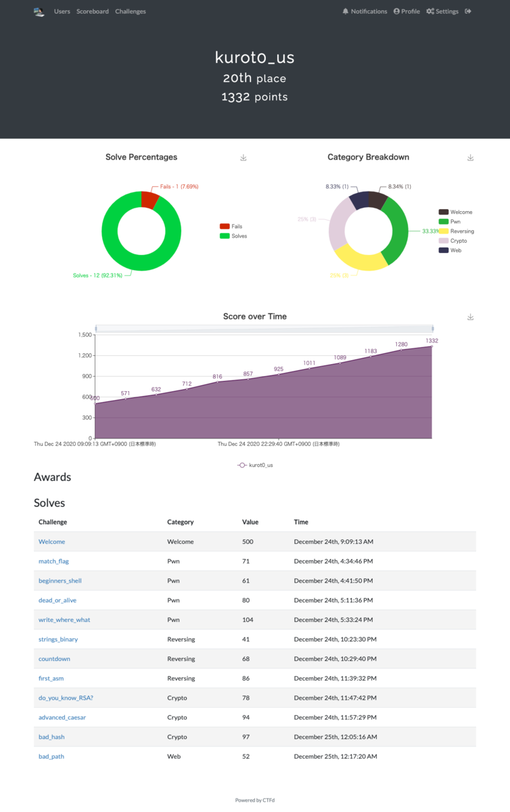510x812 pixels.
Task: Click the logout icon in navbar
Action: pos(468,12)
